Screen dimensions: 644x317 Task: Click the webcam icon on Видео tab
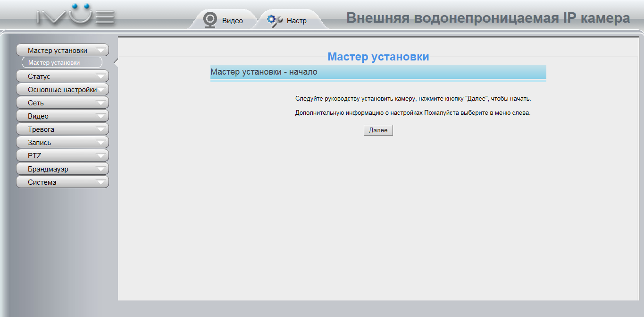(x=210, y=20)
